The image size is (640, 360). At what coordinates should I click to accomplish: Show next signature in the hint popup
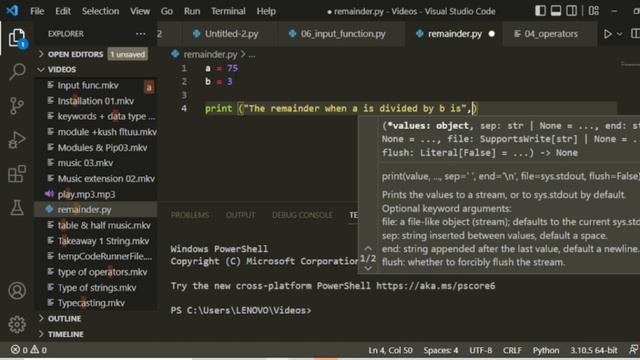[368, 268]
